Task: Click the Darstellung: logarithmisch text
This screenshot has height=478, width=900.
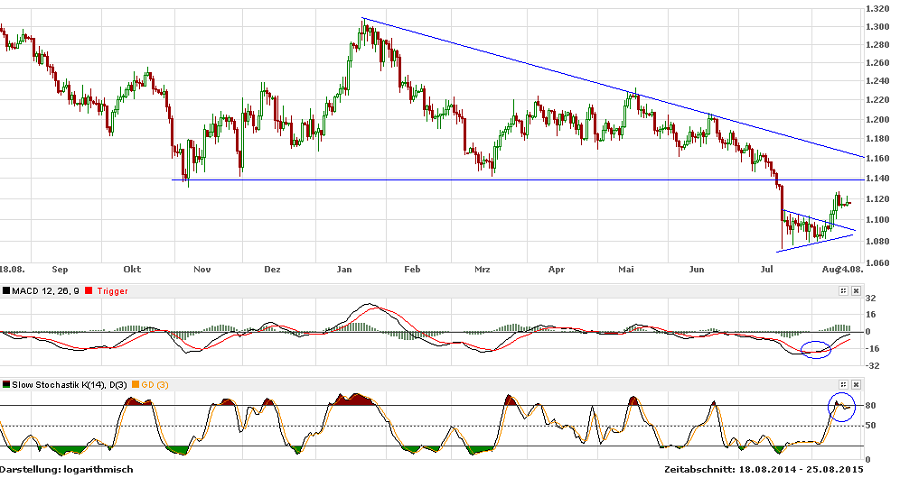Action: (x=67, y=469)
